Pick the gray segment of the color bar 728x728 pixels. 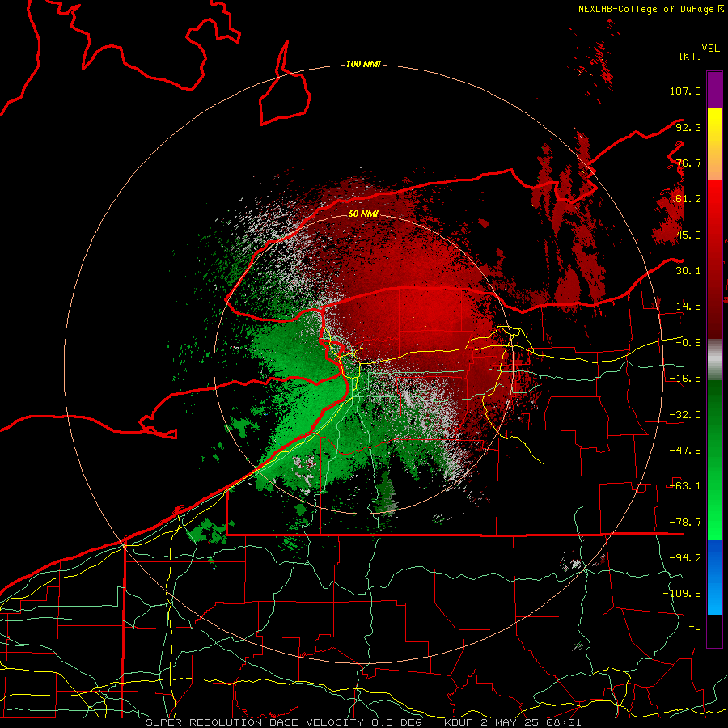point(714,360)
